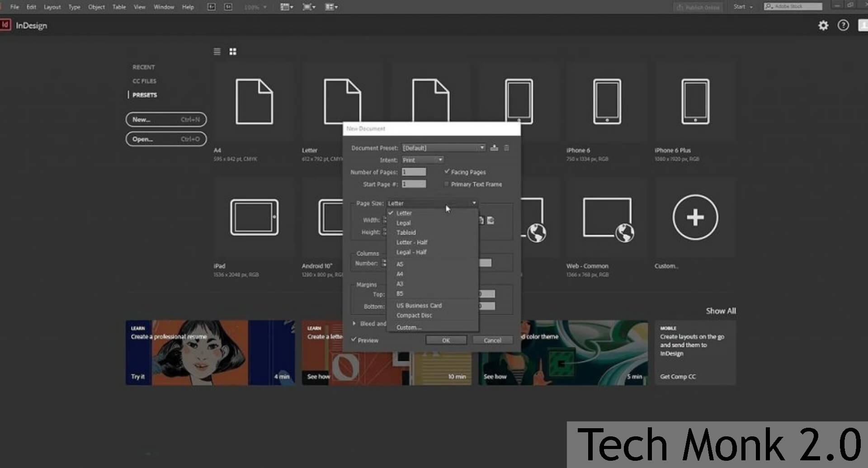This screenshot has height=468, width=868.
Task: Click the Publish Online button
Action: (x=698, y=7)
